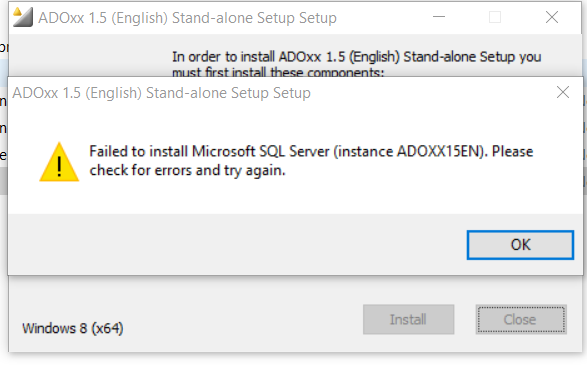Minimize the ADOxx Setup window
Screen dimensions: 587x366
coord(439,17)
